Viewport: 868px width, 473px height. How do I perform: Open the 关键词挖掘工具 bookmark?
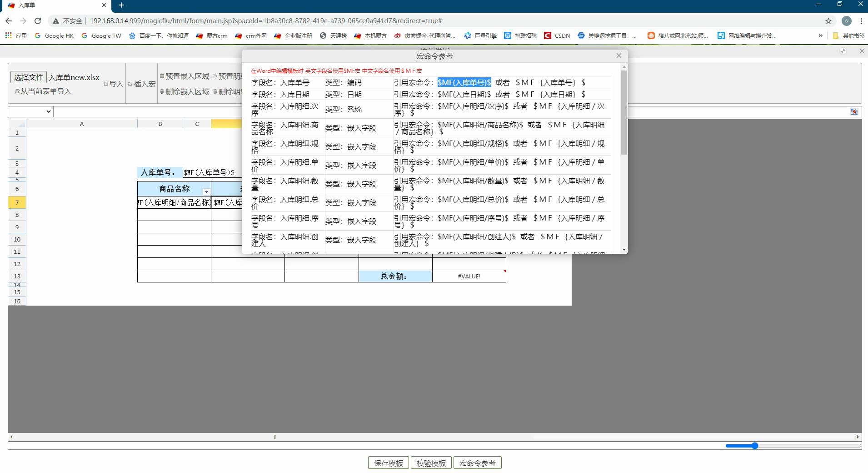click(x=607, y=35)
